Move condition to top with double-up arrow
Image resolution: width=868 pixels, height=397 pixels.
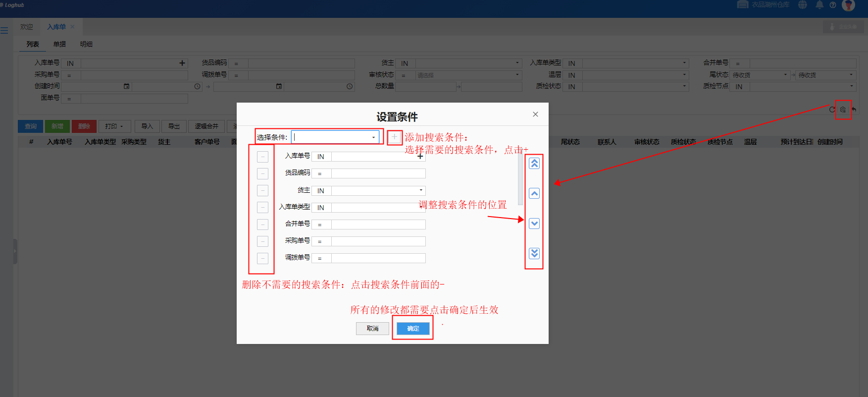[534, 164]
